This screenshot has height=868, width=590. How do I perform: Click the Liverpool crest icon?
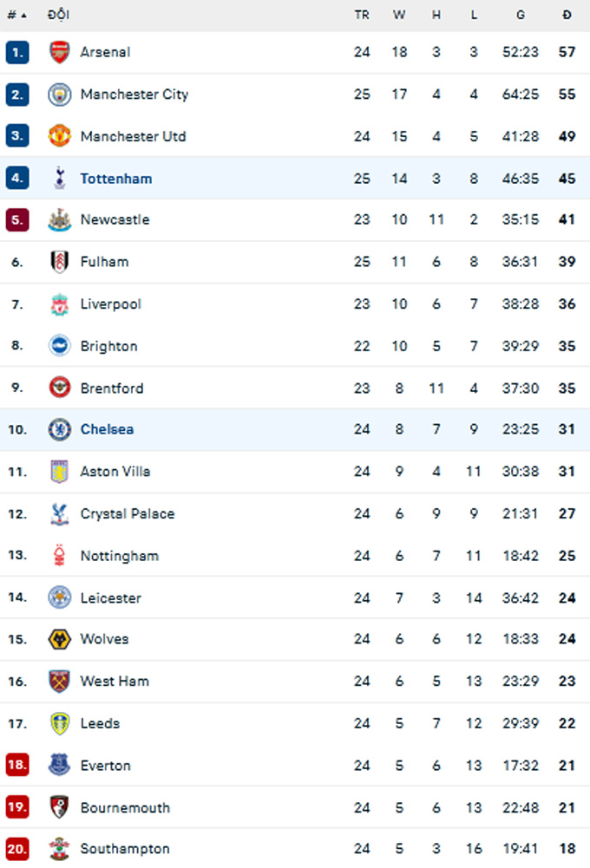59,304
